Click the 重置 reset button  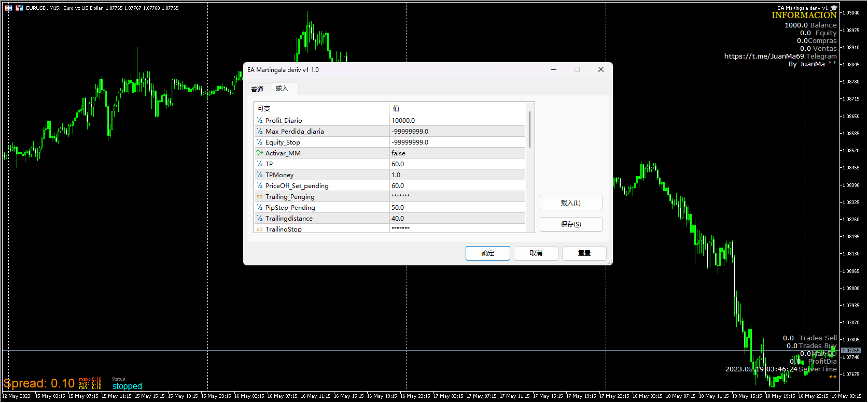pyautogui.click(x=584, y=253)
